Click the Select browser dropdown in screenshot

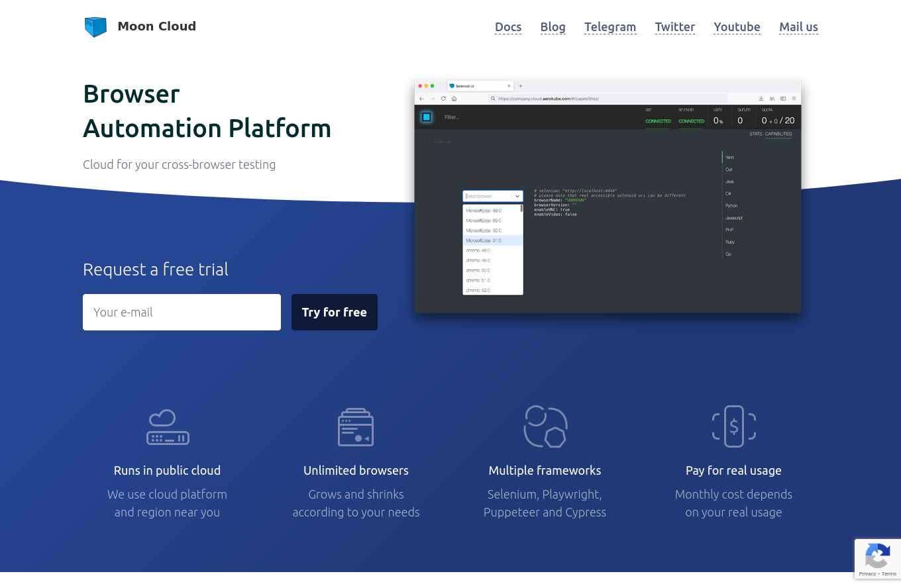(x=493, y=196)
